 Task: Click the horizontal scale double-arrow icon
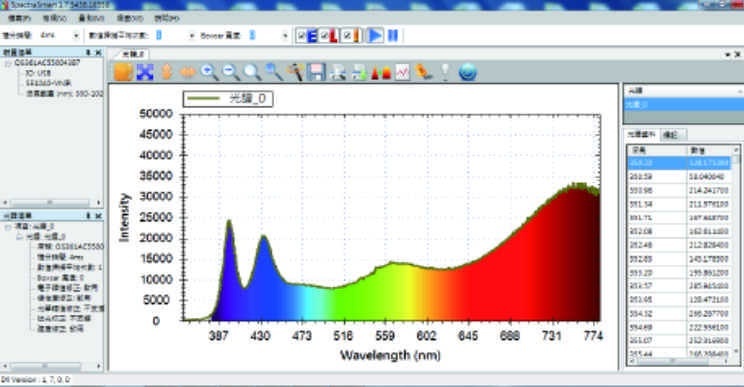click(x=187, y=73)
